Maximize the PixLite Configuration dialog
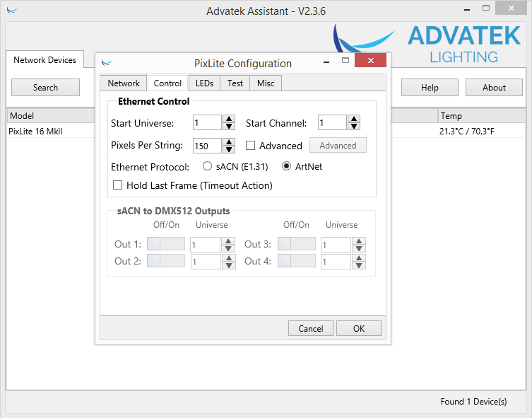This screenshot has width=532, height=418. [345, 60]
